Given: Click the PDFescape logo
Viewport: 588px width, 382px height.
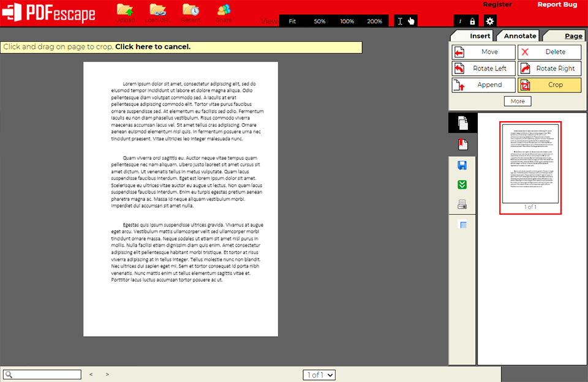Looking at the screenshot, I should pyautogui.click(x=49, y=13).
